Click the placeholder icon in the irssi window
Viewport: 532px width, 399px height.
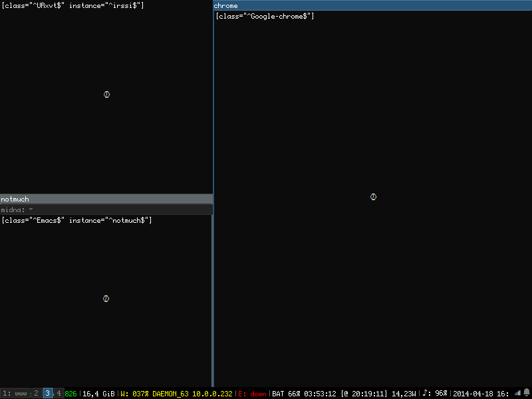[x=106, y=94]
